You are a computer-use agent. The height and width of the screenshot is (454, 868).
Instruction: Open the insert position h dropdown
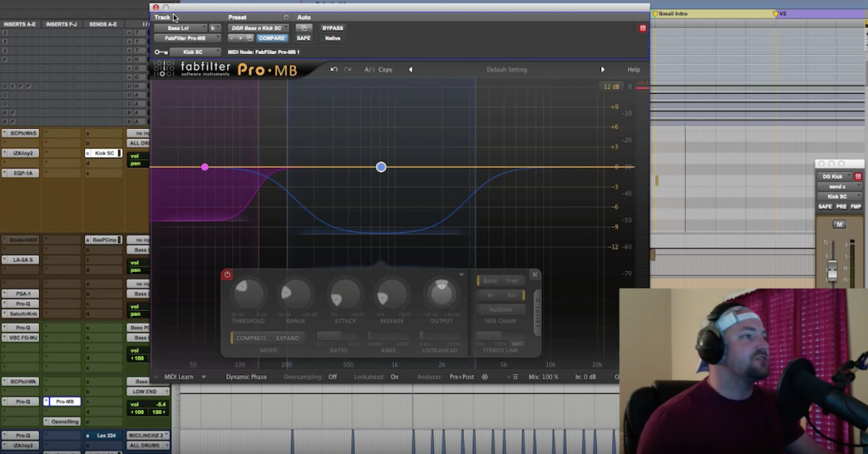(214, 28)
